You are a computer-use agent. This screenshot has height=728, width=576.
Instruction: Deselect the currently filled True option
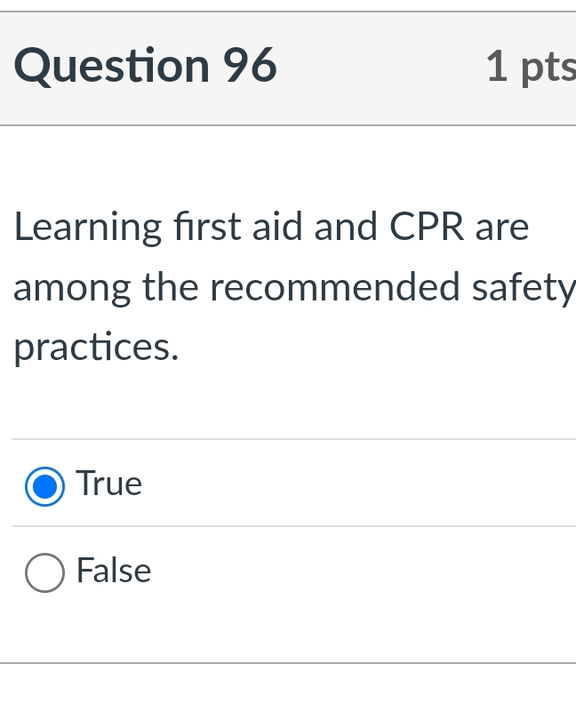(44, 485)
